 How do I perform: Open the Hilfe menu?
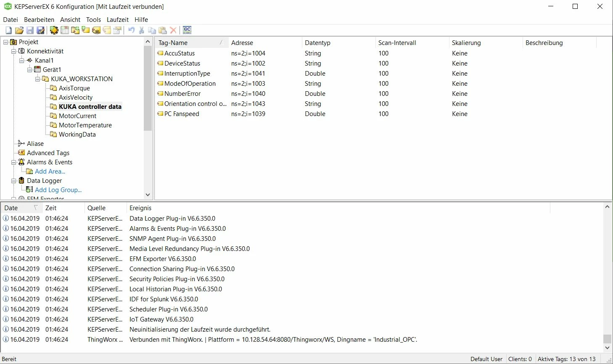click(141, 20)
